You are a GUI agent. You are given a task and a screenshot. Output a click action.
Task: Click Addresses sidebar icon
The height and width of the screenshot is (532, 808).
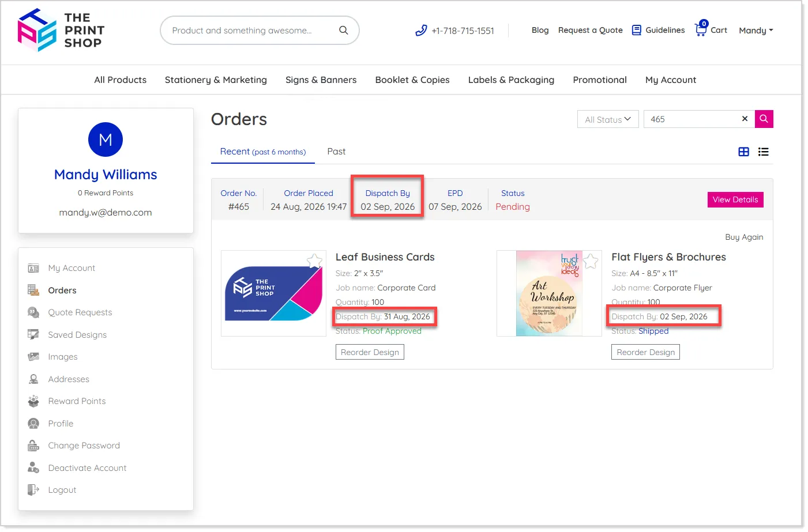pyautogui.click(x=33, y=379)
